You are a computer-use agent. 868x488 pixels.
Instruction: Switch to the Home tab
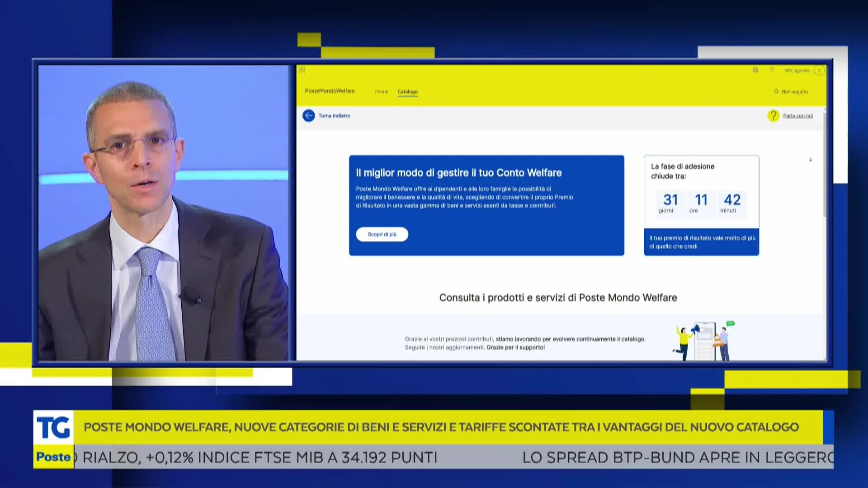pos(381,91)
